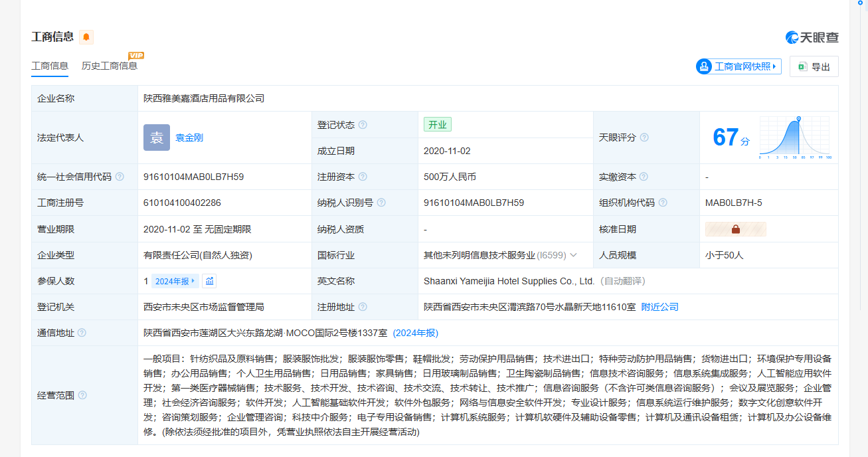Select the 工商信息 tab
This screenshot has height=457, width=868.
[x=50, y=66]
